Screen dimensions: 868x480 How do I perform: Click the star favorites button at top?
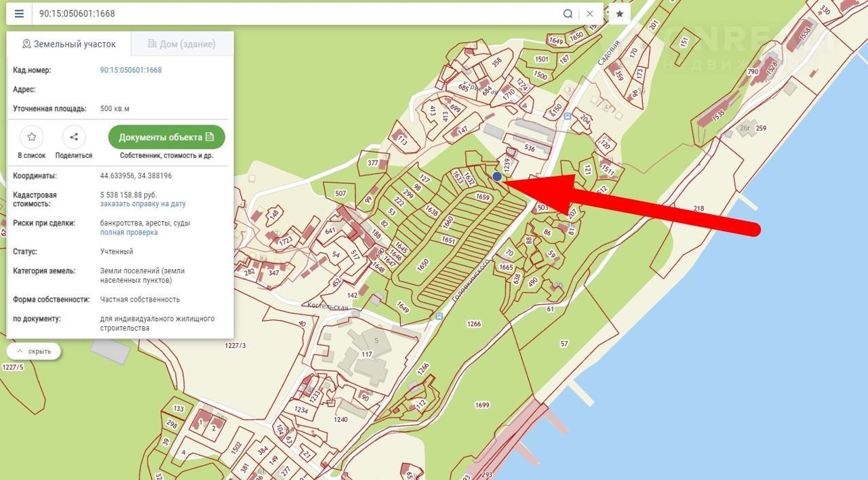(x=620, y=14)
